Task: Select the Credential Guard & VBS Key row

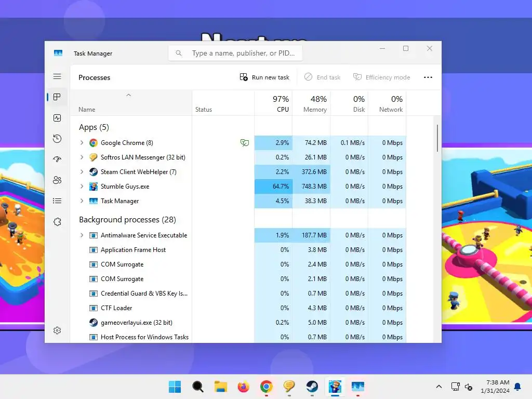Action: coord(238,294)
